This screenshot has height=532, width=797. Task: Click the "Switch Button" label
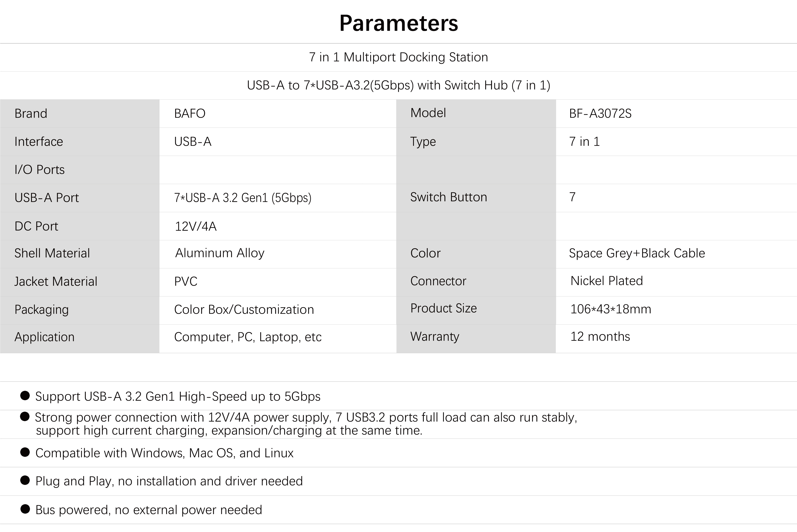tap(448, 197)
